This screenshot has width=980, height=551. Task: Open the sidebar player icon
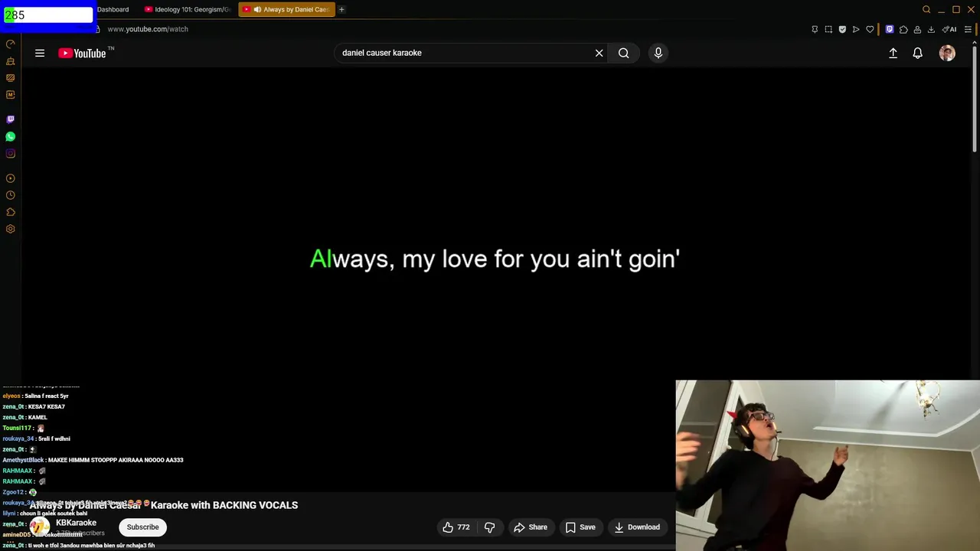[10, 178]
